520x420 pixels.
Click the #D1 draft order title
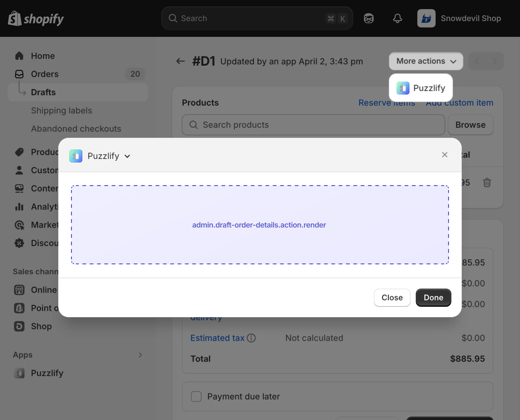(204, 61)
